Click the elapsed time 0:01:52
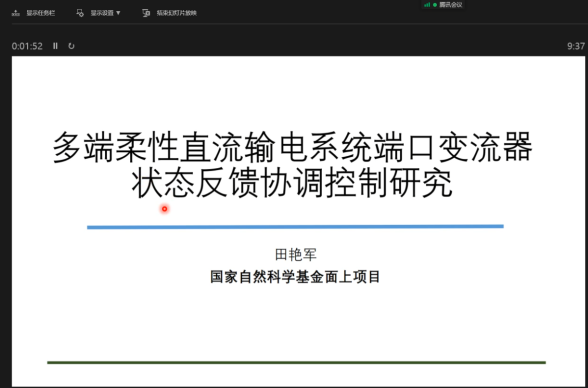 click(x=27, y=46)
